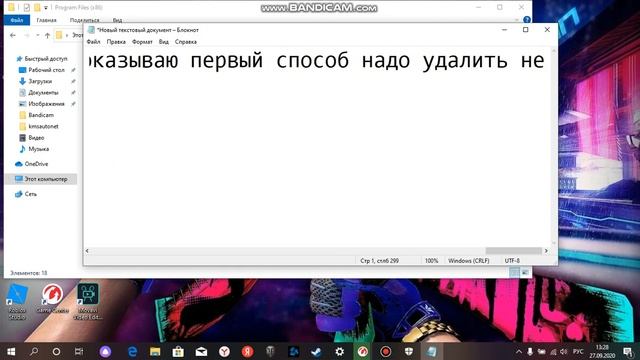Switch to Поделиться ribbon tab in Explorer

[84, 20]
